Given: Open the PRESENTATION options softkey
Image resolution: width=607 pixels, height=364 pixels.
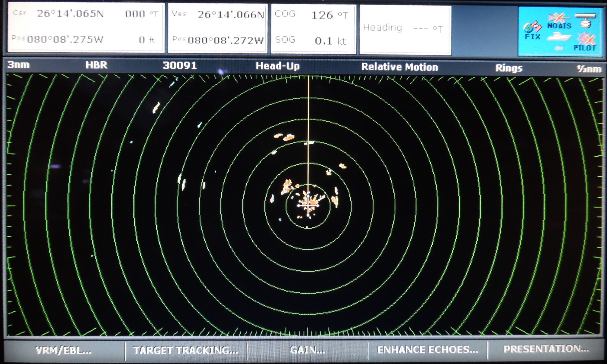Looking at the screenshot, I should pyautogui.click(x=546, y=349).
